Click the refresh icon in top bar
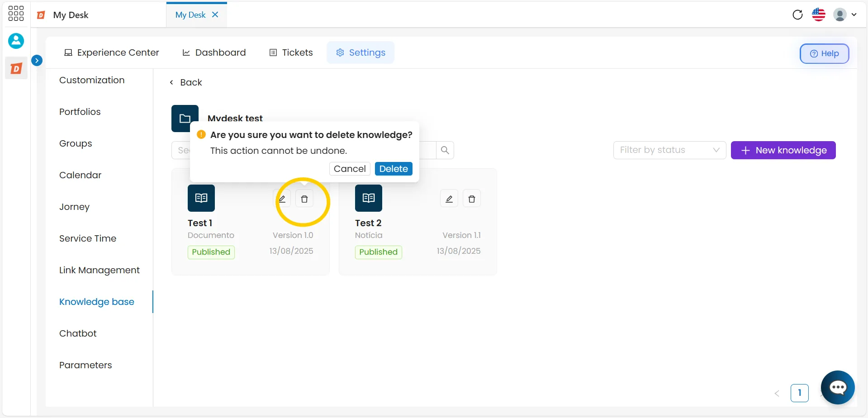 (x=797, y=14)
